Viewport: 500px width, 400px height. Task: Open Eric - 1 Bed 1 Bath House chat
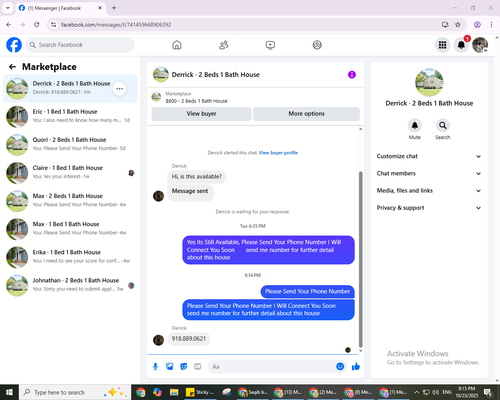point(70,117)
